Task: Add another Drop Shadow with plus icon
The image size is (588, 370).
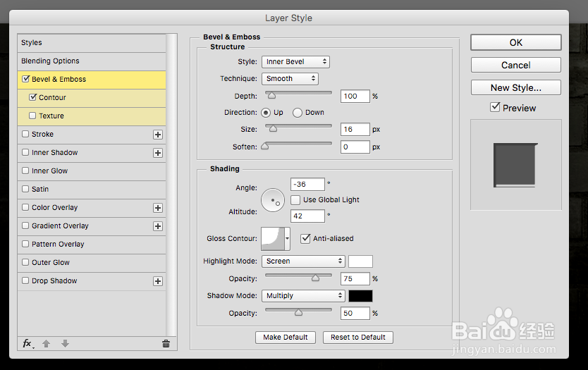Action: [158, 281]
